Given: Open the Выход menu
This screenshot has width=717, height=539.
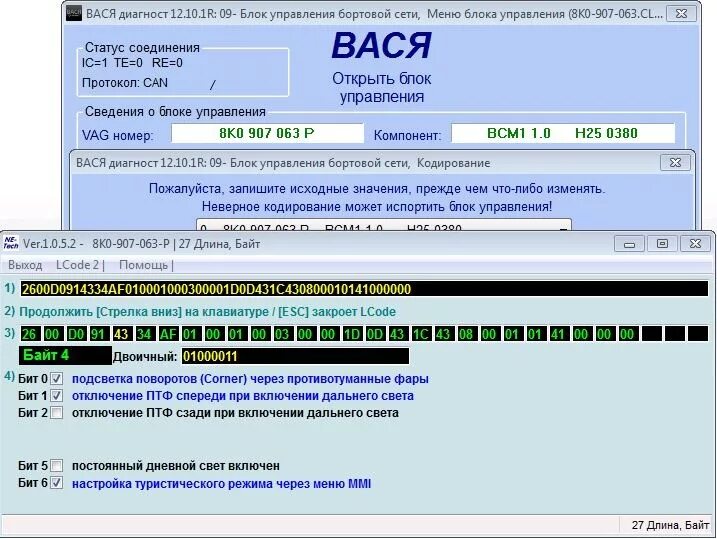Looking at the screenshot, I should pyautogui.click(x=25, y=265).
